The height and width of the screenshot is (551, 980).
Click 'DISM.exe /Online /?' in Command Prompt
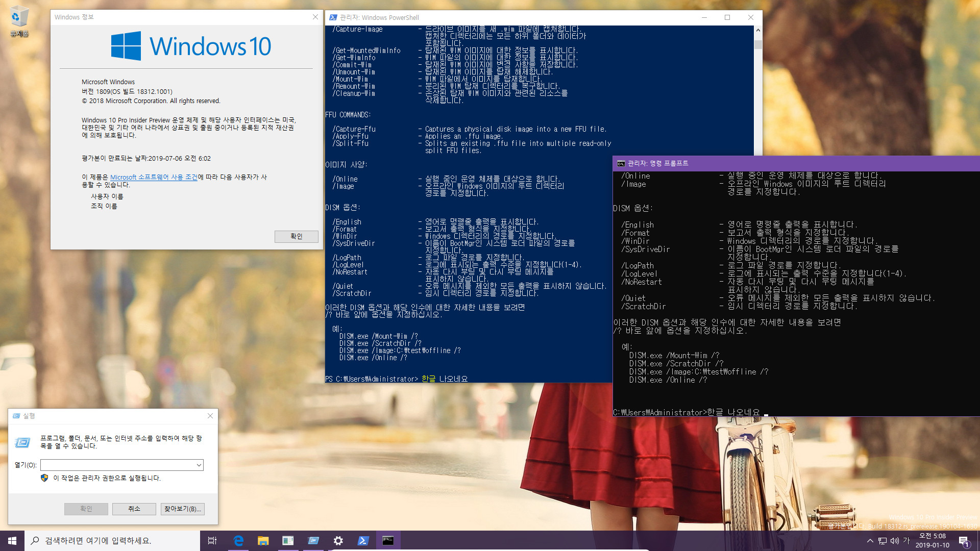668,380
